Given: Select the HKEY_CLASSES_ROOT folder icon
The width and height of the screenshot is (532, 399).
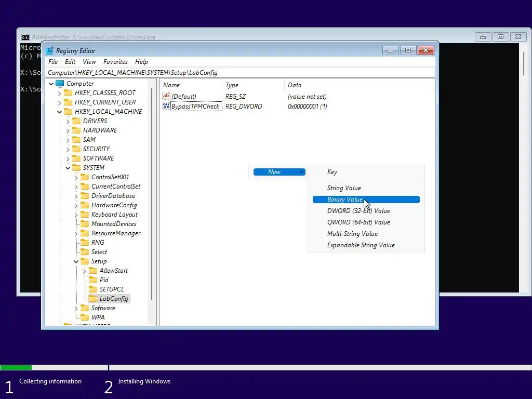Looking at the screenshot, I should (68, 93).
